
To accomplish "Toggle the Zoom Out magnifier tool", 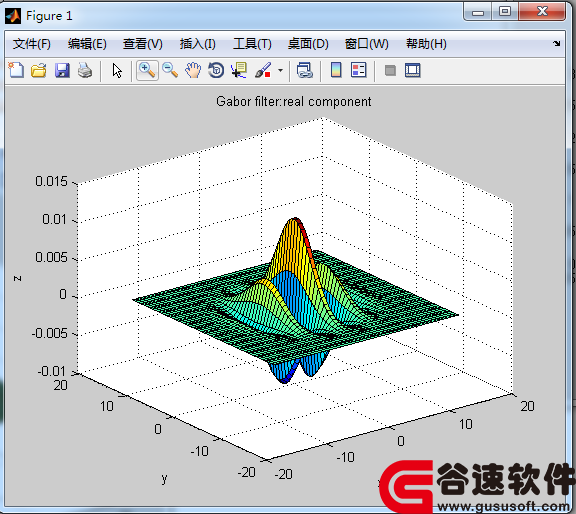I will point(170,70).
